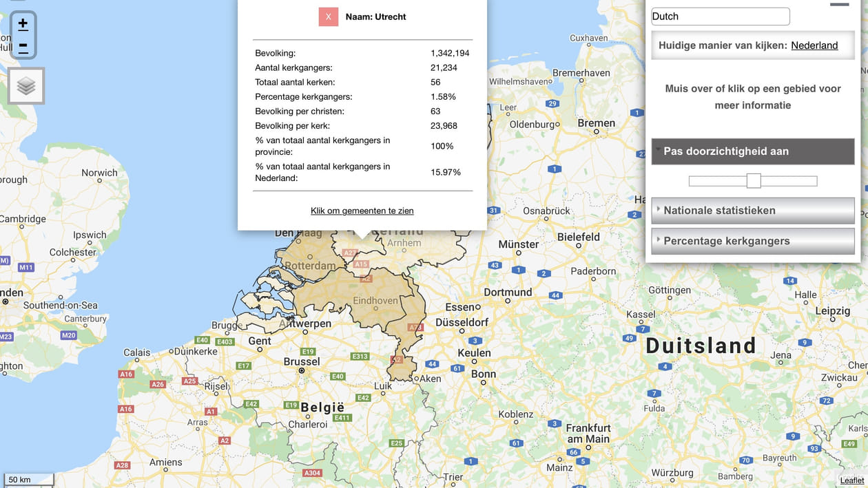Open the Leaflet attribution link
Screen dimensions: 868x488
click(851, 480)
